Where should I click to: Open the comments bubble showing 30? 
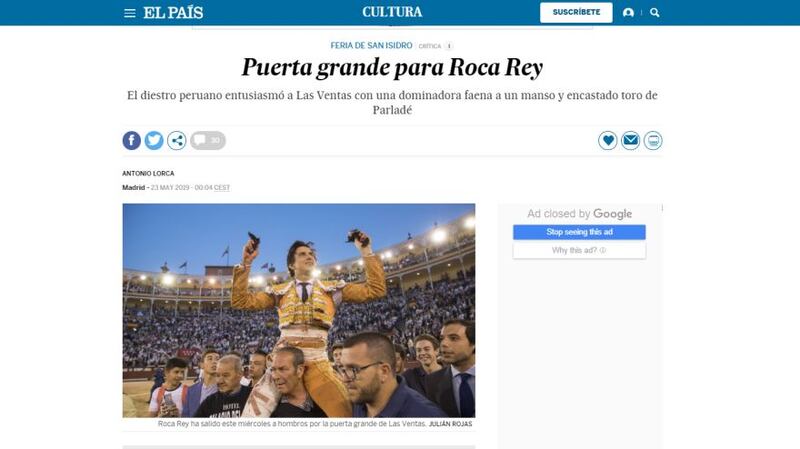(x=208, y=140)
